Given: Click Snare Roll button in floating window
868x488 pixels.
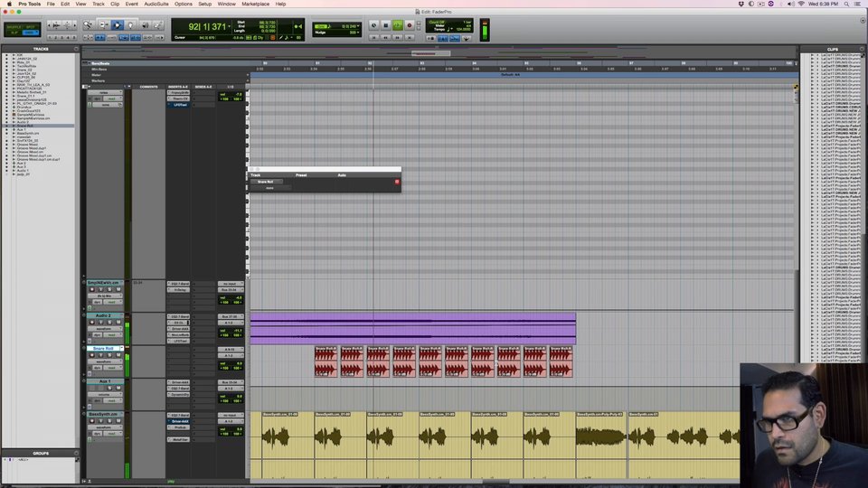Looking at the screenshot, I should click(x=266, y=182).
